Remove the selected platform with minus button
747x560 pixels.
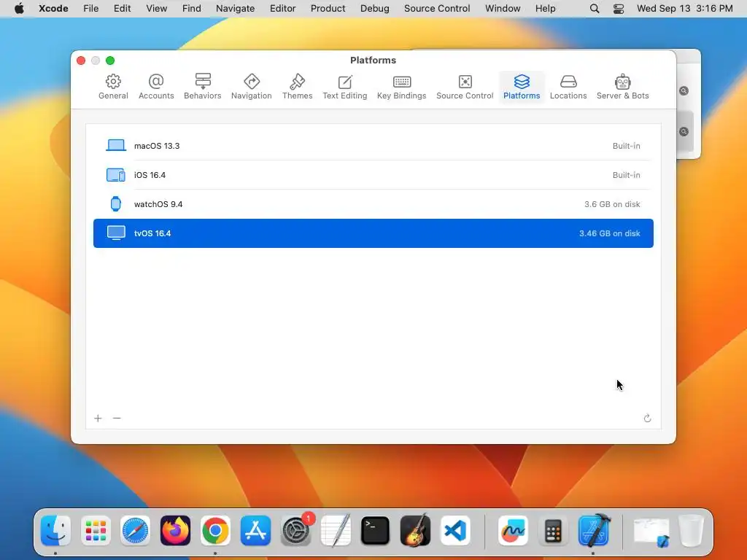point(117,418)
